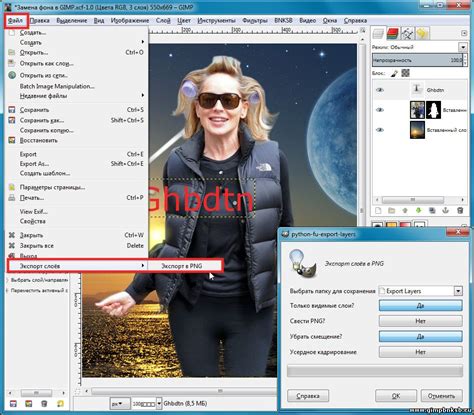Lower the layer with the green down arrow icon
The image size is (474, 415).
419,211
